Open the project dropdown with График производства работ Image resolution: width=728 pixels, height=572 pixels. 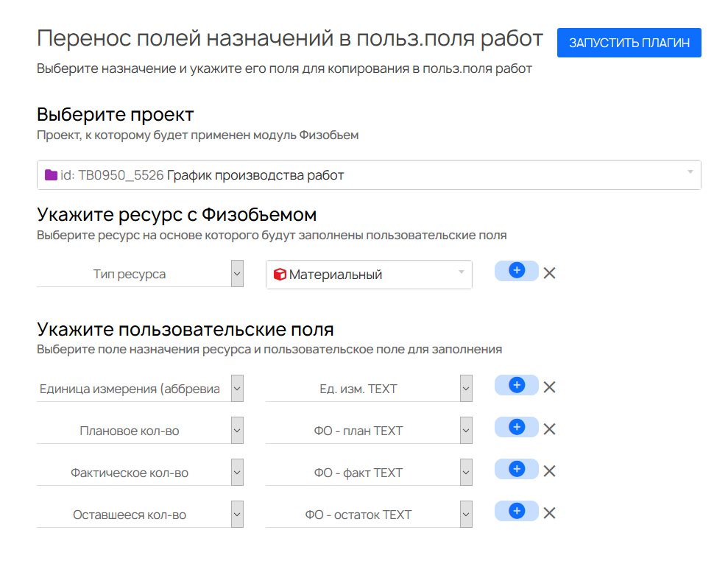tap(369, 175)
